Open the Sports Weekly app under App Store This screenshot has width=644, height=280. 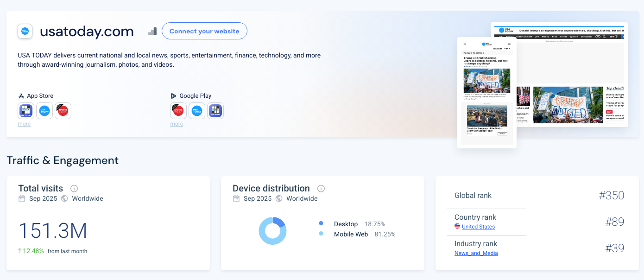pos(63,111)
